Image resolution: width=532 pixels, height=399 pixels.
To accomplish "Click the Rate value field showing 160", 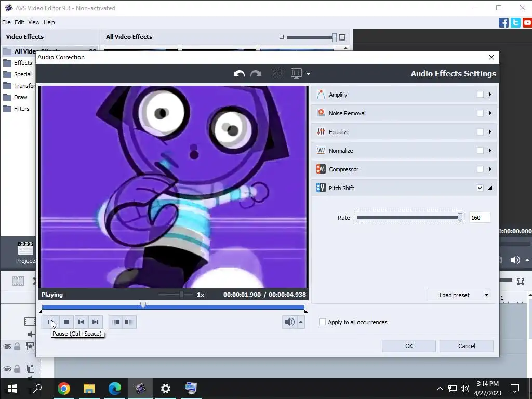I will pos(480,218).
